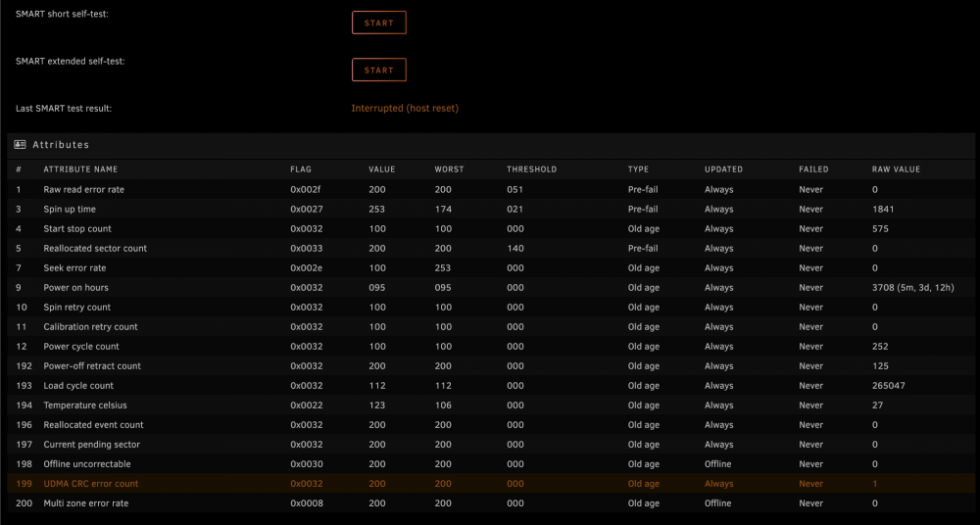The image size is (980, 525).
Task: Select the 'Raw read error rate' row
Action: (x=491, y=189)
